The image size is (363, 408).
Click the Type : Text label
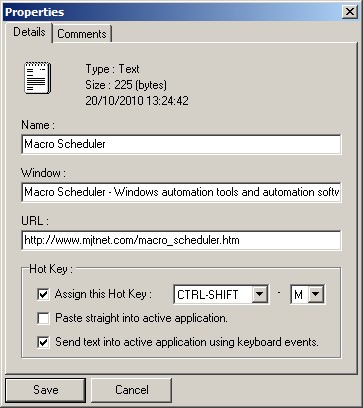coord(112,69)
